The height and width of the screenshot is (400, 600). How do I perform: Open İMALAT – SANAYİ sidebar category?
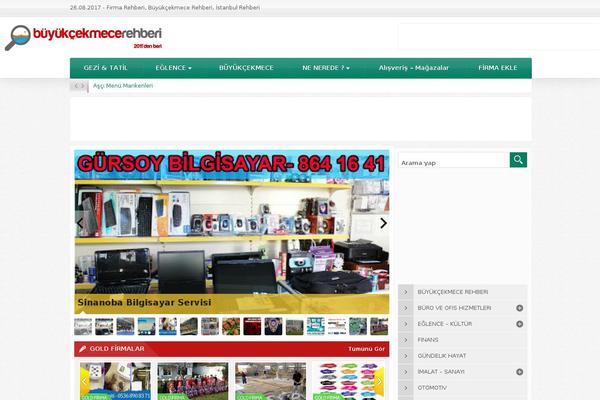click(x=441, y=372)
